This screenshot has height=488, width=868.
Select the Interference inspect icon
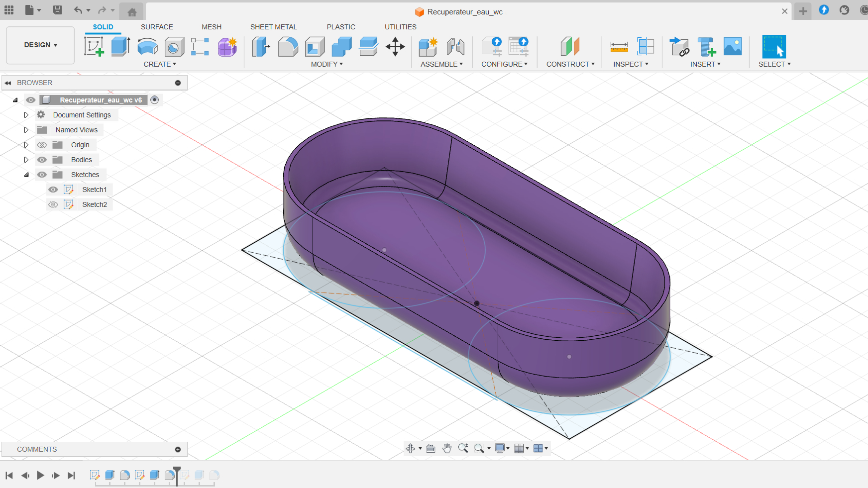[646, 47]
